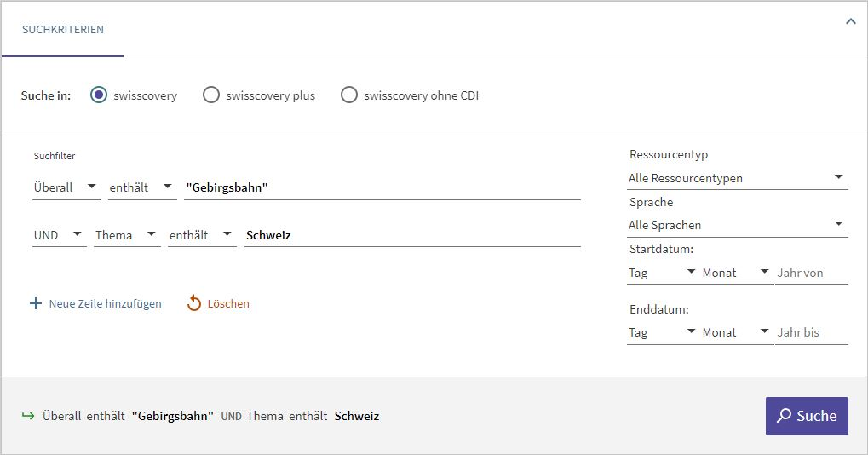Choose the swisscovery plus search scope
The width and height of the screenshot is (868, 455).
click(211, 95)
